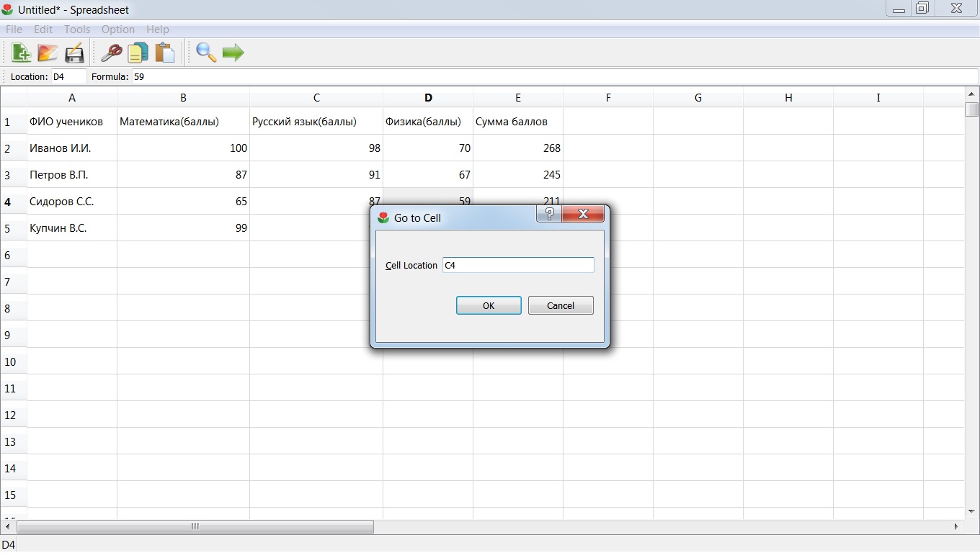Click the Formula field showing 59

pyautogui.click(x=555, y=76)
